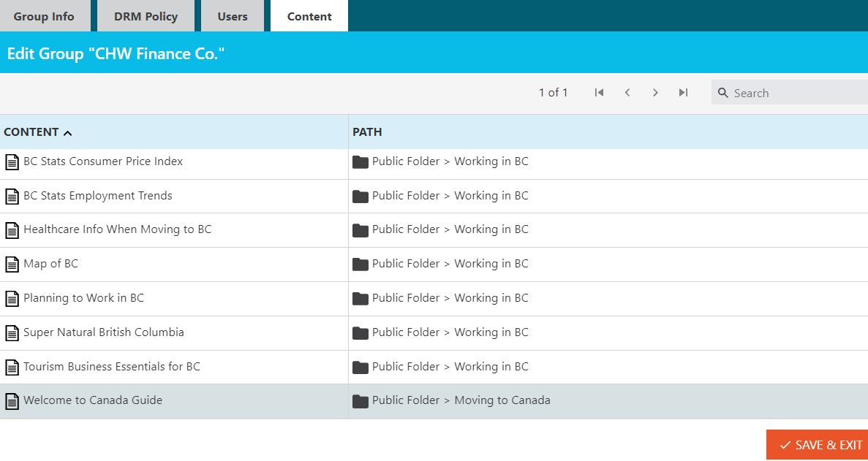Image resolution: width=868 pixels, height=461 pixels.
Task: Go to the next page
Action: click(x=655, y=92)
